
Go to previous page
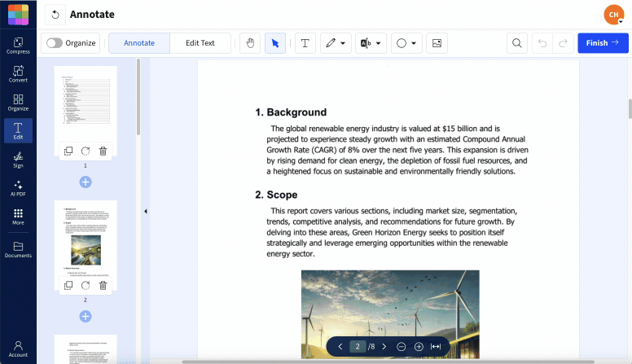point(340,347)
